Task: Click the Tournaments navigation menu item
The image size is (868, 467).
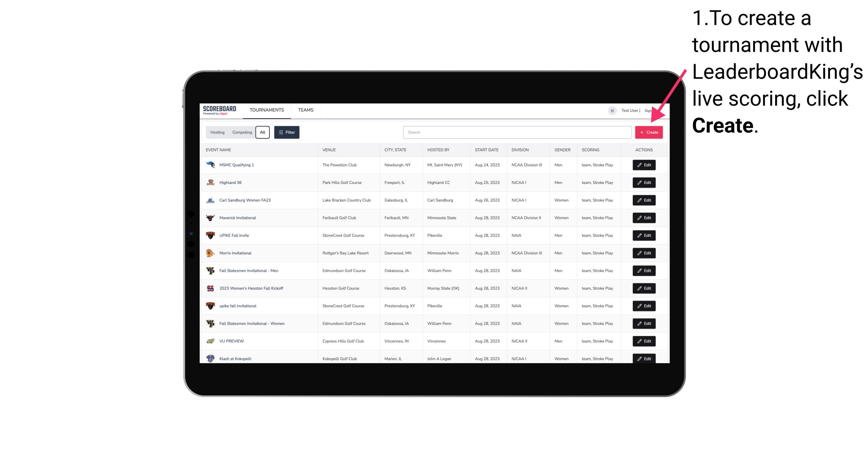Action: [267, 110]
